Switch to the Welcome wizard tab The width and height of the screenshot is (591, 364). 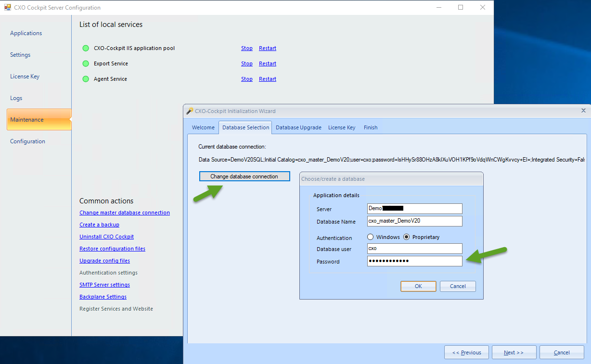(203, 127)
